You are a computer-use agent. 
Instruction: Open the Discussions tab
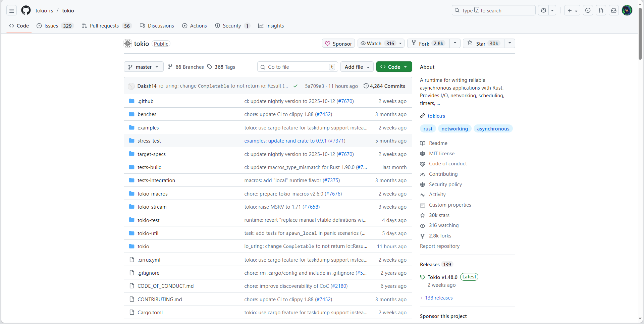point(157,26)
